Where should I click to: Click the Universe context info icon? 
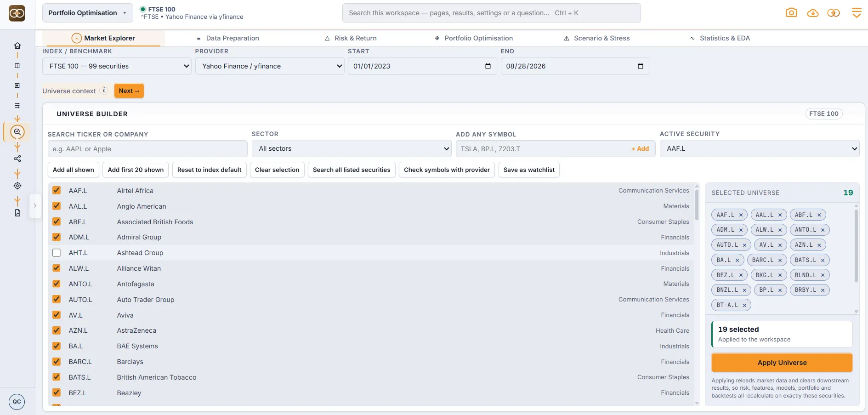104,90
